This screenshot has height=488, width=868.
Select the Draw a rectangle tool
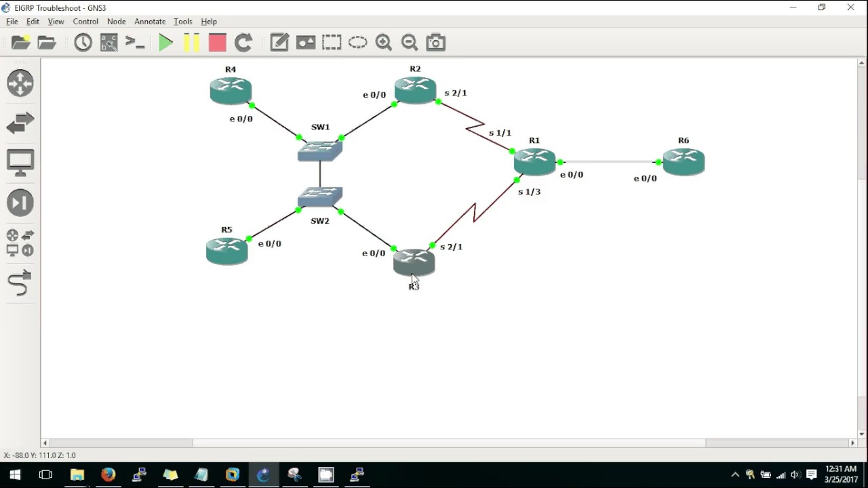click(332, 43)
